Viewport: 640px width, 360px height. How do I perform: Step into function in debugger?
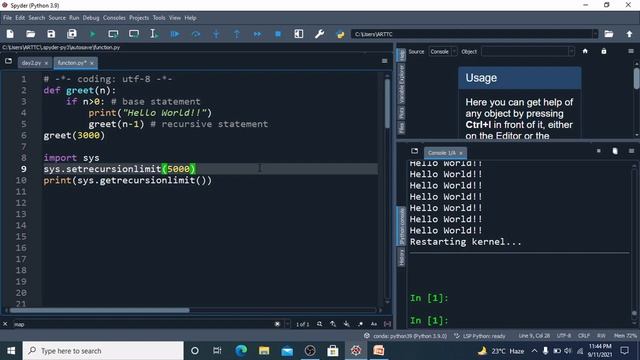(x=216, y=34)
